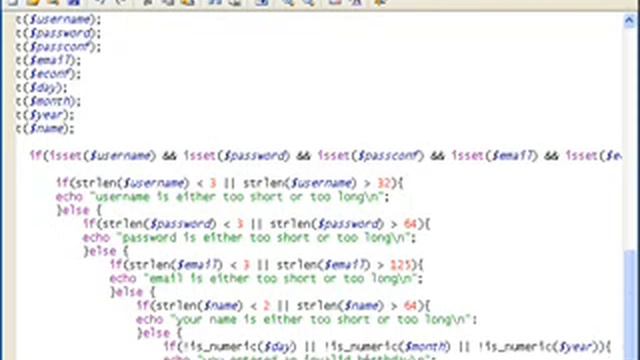Click !is_numeric($month) in the birthday check
The image size is (640, 360).
tap(387, 347)
